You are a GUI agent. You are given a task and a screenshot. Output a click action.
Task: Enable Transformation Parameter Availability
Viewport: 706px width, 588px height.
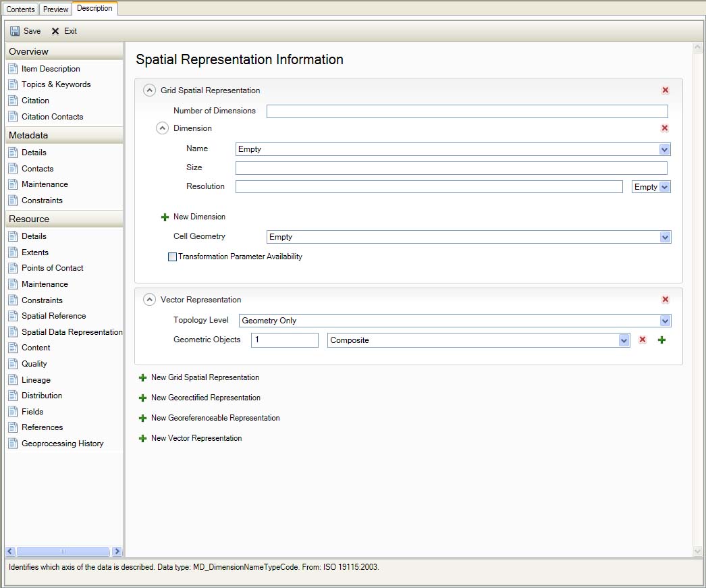click(x=172, y=257)
